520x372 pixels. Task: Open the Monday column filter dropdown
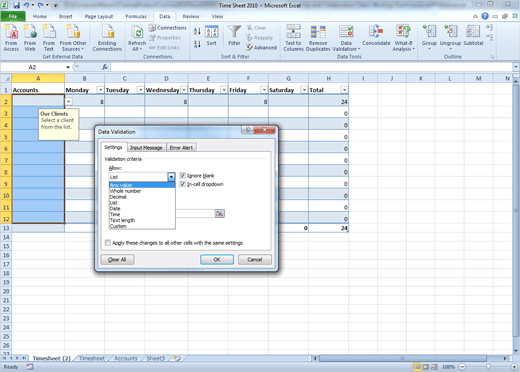pyautogui.click(x=100, y=90)
